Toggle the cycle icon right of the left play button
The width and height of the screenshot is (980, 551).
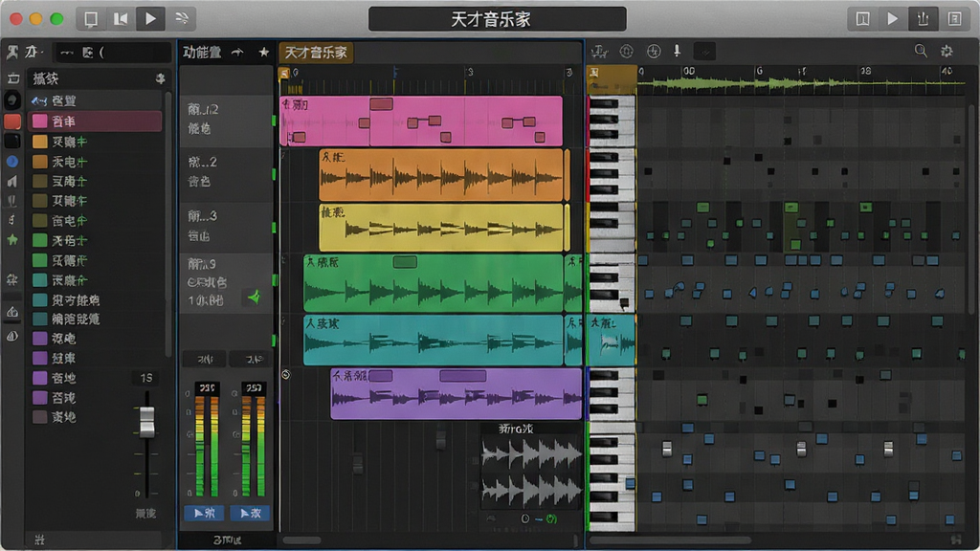[x=182, y=19]
